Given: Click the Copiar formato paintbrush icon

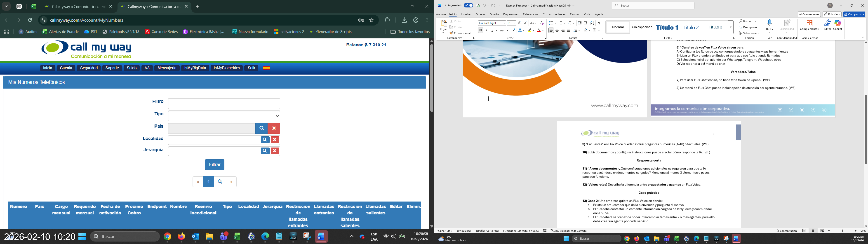Looking at the screenshot, I should coord(452,33).
